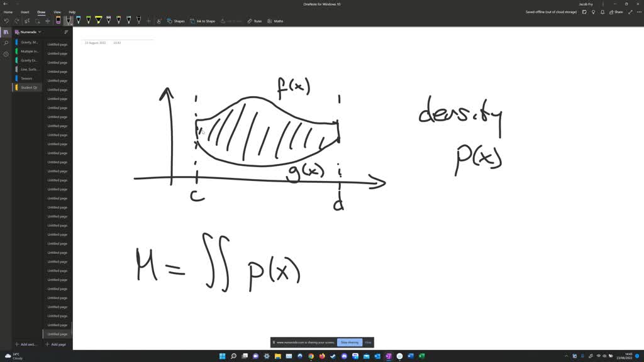Select the Student Qs section
Image resolution: width=644 pixels, height=362 pixels.
(x=28, y=87)
